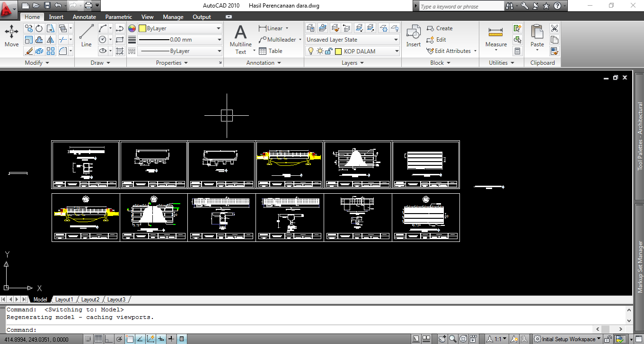Viewport: 644px width, 344px height.
Task: Open the annotation scale 1:1 dropdown
Action: click(498, 338)
